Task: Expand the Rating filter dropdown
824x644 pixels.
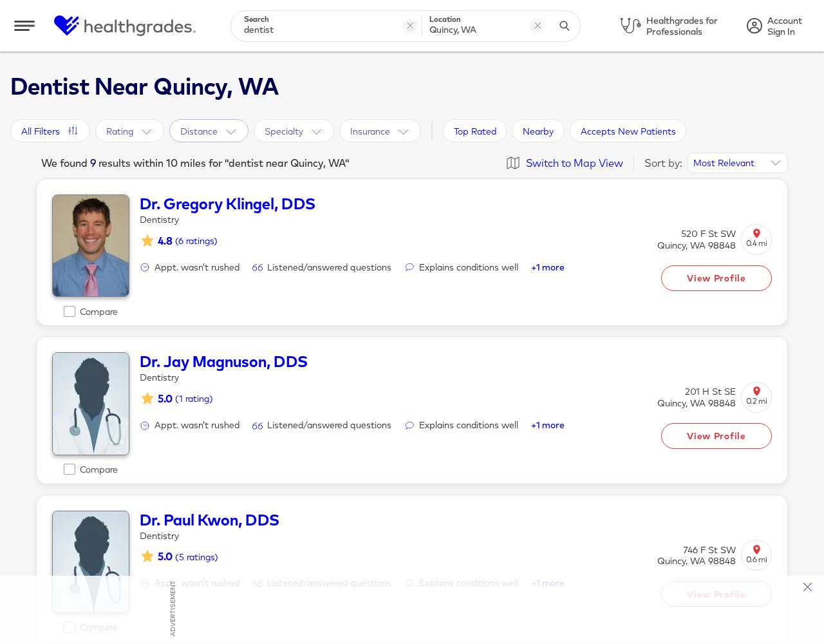Action: 129,131
